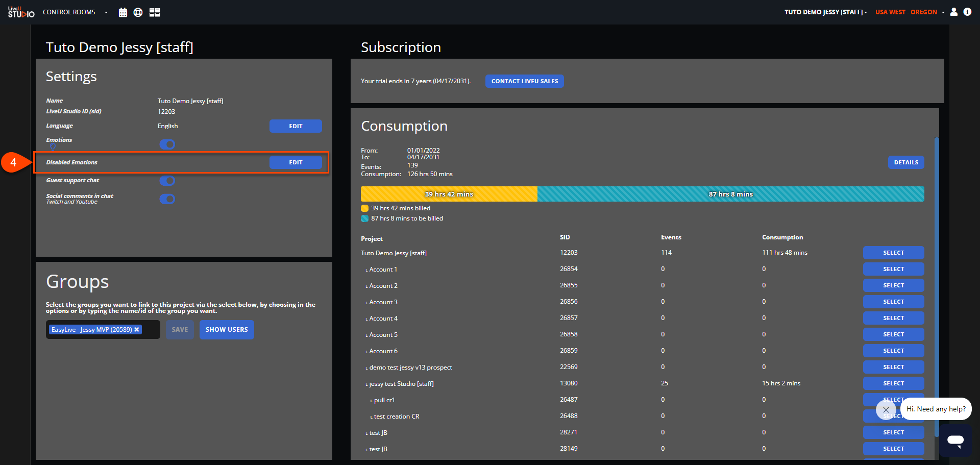This screenshot has width=980, height=465.
Task: Click the LiveU Studio logo
Action: click(21, 12)
